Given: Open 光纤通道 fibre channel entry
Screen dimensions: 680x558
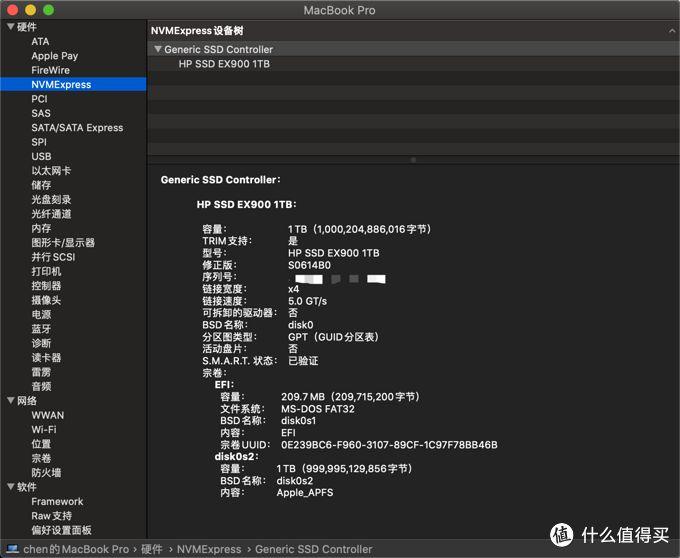Looking at the screenshot, I should 51,214.
